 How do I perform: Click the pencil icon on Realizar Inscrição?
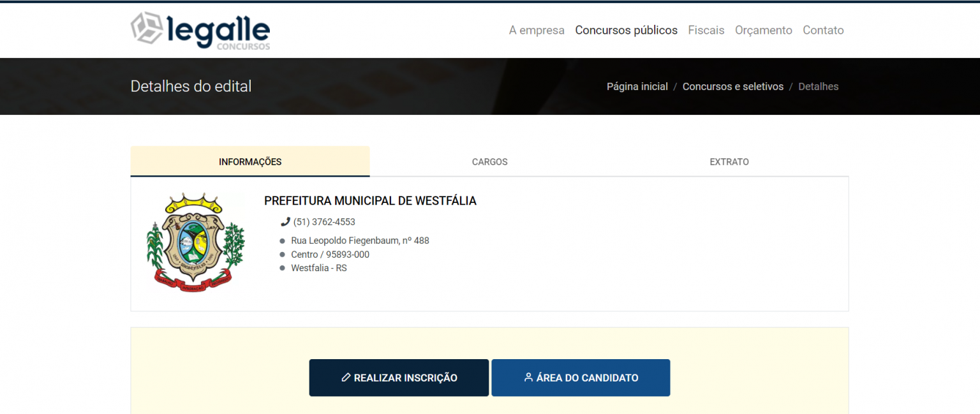[346, 378]
